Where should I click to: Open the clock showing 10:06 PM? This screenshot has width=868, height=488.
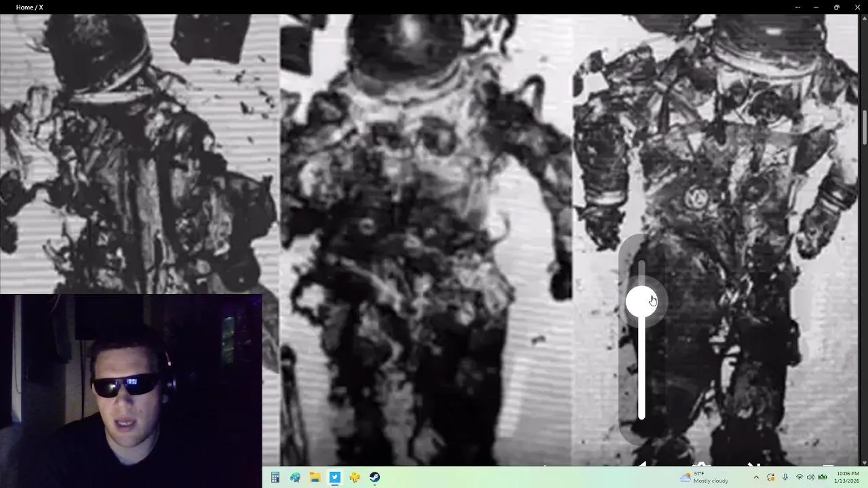coord(848,477)
